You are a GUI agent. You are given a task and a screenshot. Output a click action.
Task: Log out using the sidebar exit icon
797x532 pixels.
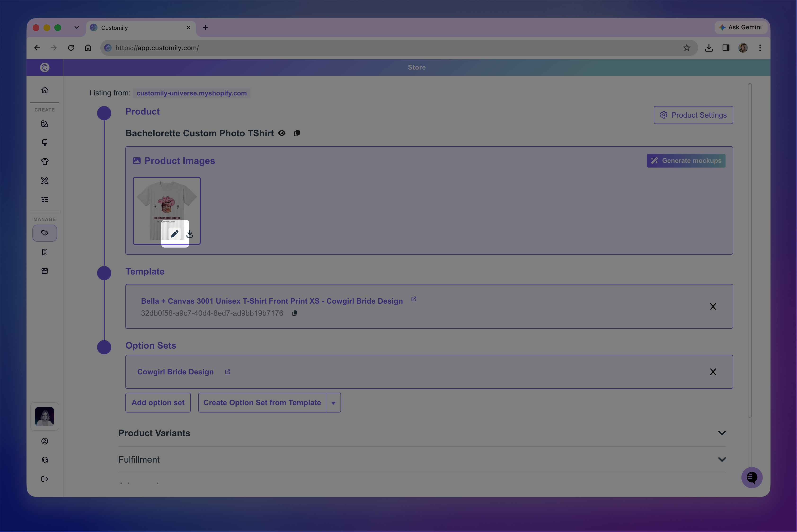[44, 479]
